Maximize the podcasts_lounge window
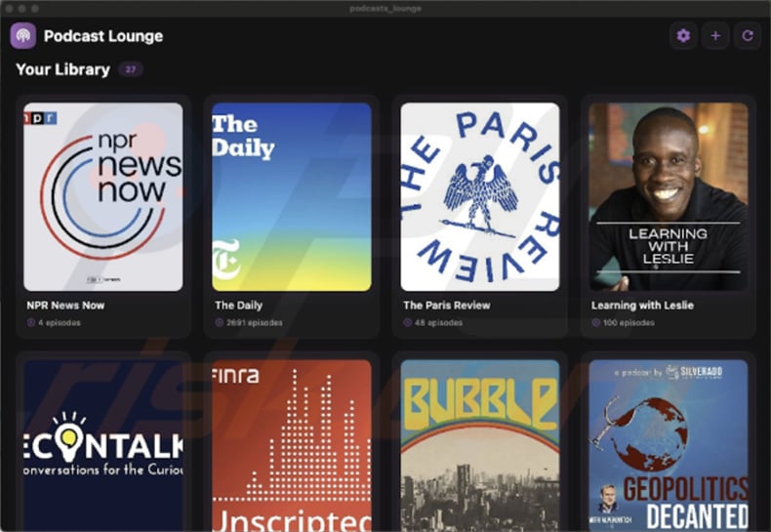 click(x=34, y=9)
